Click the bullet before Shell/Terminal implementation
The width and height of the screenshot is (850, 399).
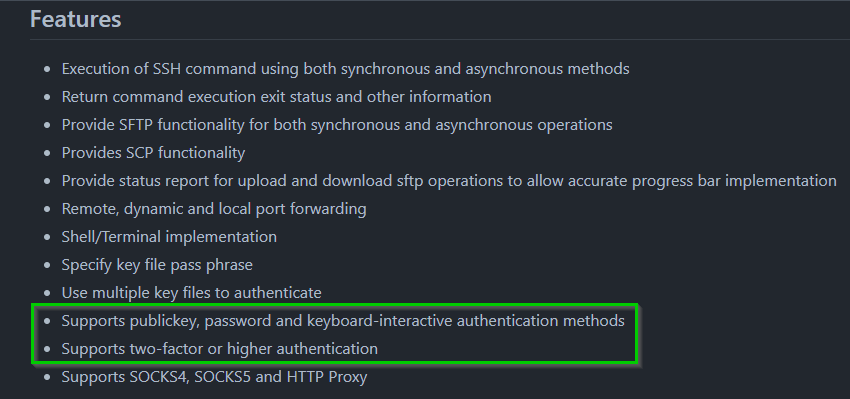(x=48, y=237)
